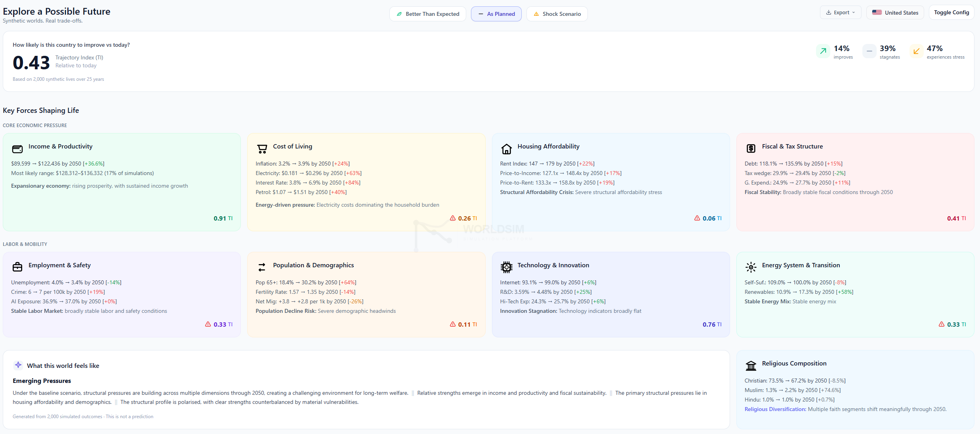Open the United States country selector

pyautogui.click(x=895, y=12)
